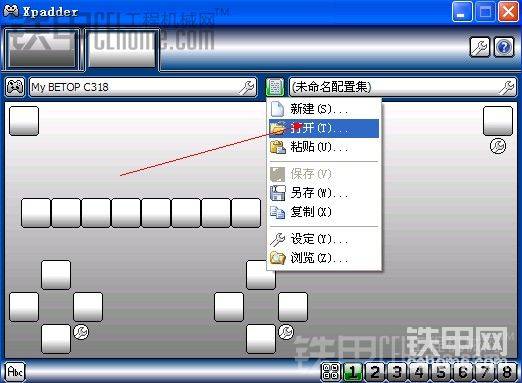This screenshot has height=383, width=522.
Task: Click the right button cluster wrench icon
Action: pos(286,332)
